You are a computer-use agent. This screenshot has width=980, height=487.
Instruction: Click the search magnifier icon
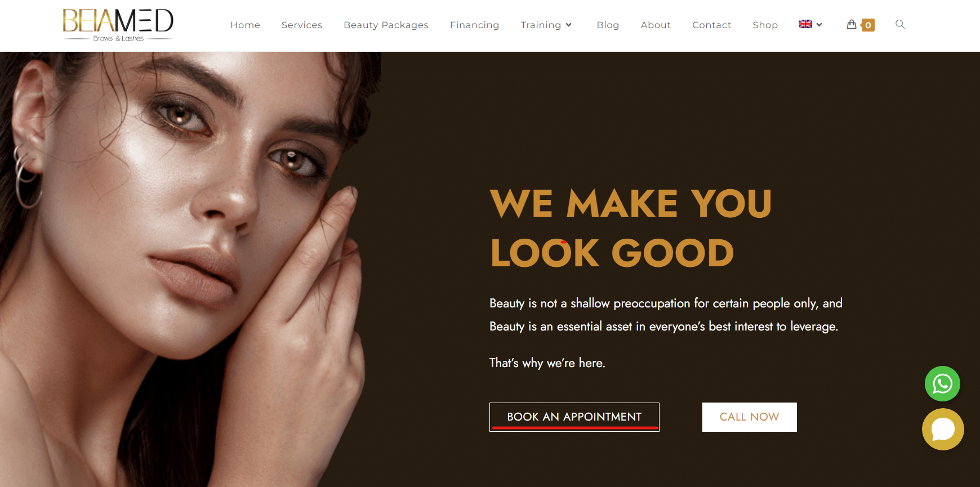point(900,24)
